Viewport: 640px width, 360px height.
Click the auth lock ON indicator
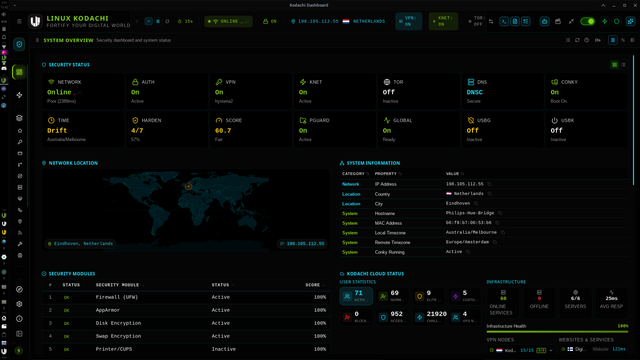tap(270, 21)
